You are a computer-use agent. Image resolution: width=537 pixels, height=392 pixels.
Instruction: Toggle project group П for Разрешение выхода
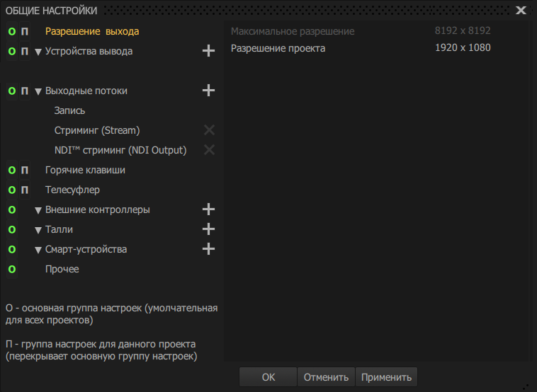(x=25, y=32)
